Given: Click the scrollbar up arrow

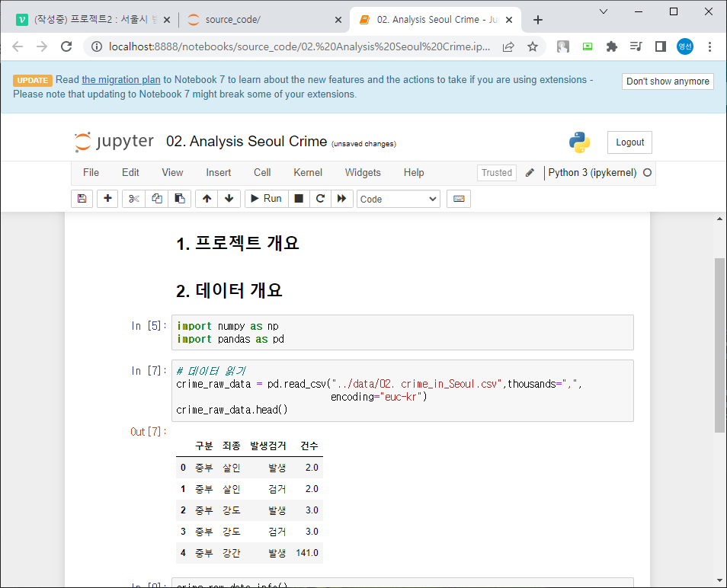Looking at the screenshot, I should pyautogui.click(x=719, y=219).
